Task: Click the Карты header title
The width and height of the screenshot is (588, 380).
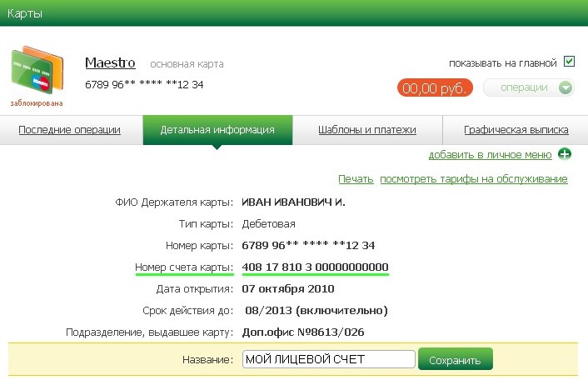Action: [25, 13]
